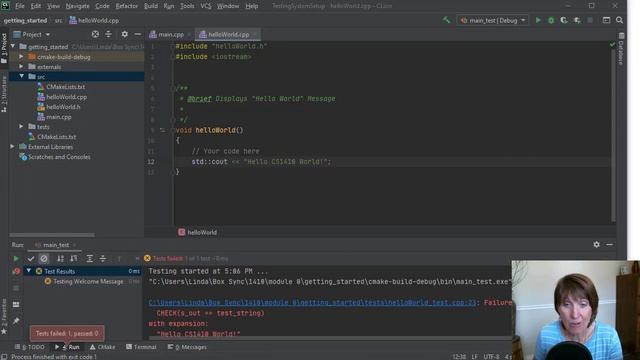The width and height of the screenshot is (640, 360).
Task: Click the getting_started breadcrumb
Action: 25,20
